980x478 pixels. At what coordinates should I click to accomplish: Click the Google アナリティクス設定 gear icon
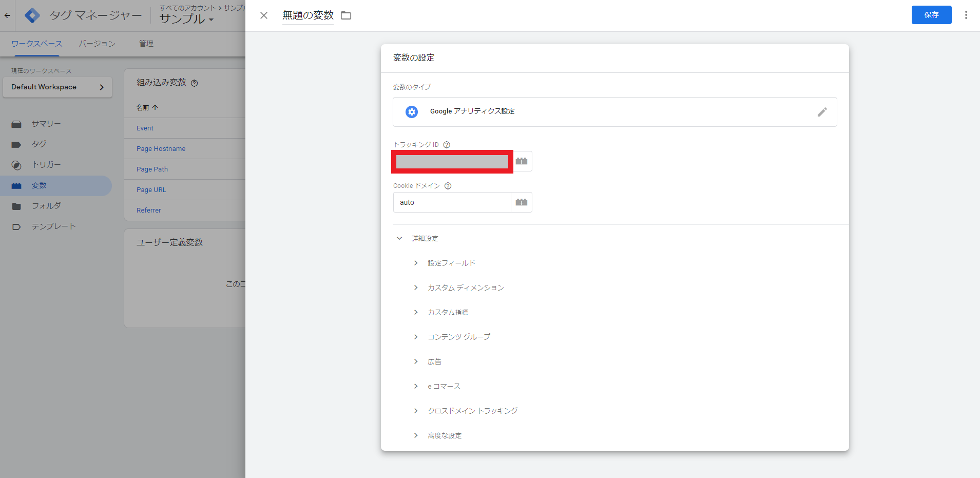[412, 112]
